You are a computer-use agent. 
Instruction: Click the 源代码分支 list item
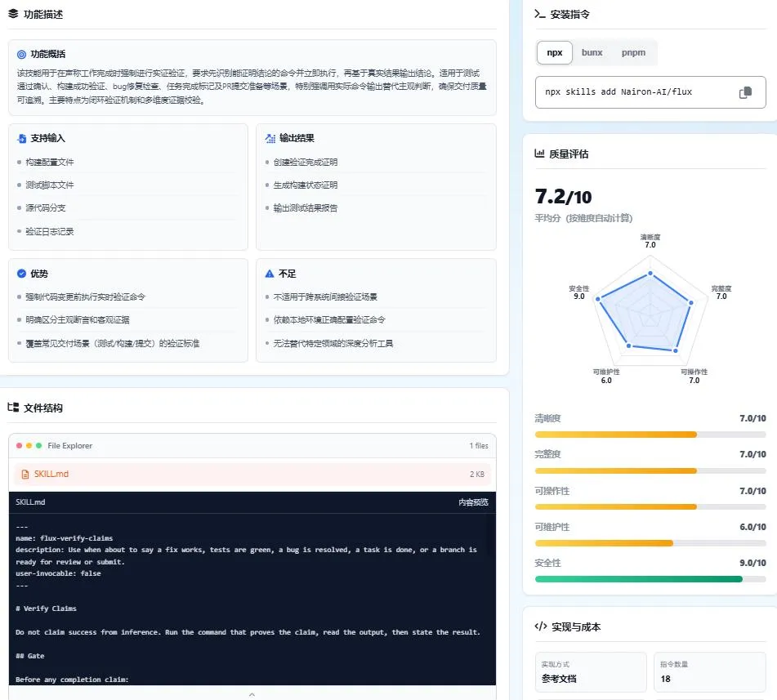pos(46,207)
